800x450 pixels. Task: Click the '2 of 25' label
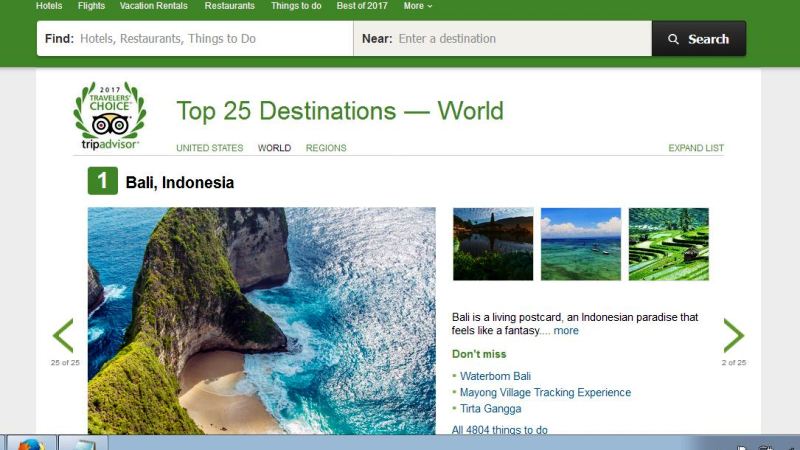[734, 363]
